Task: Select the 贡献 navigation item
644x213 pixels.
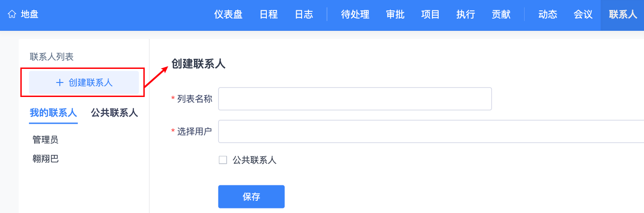Action: tap(501, 15)
